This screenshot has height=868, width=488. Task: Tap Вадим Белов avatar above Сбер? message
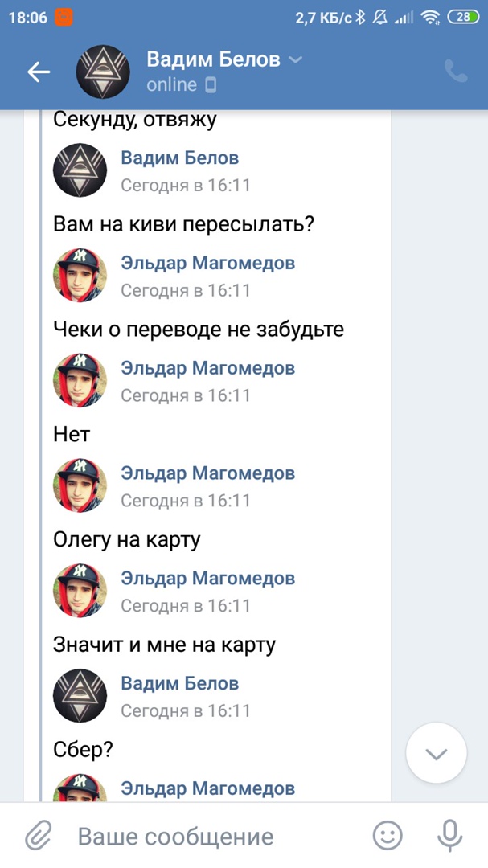click(x=80, y=696)
